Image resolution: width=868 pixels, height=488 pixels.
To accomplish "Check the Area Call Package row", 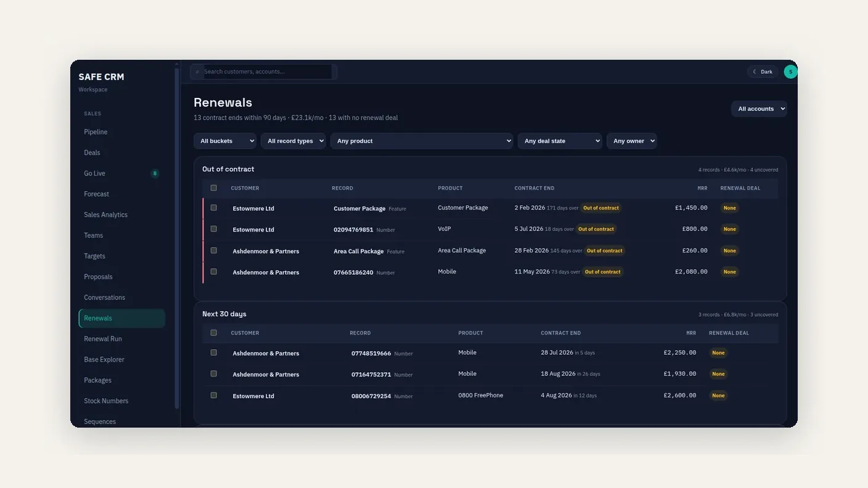I will (x=214, y=251).
